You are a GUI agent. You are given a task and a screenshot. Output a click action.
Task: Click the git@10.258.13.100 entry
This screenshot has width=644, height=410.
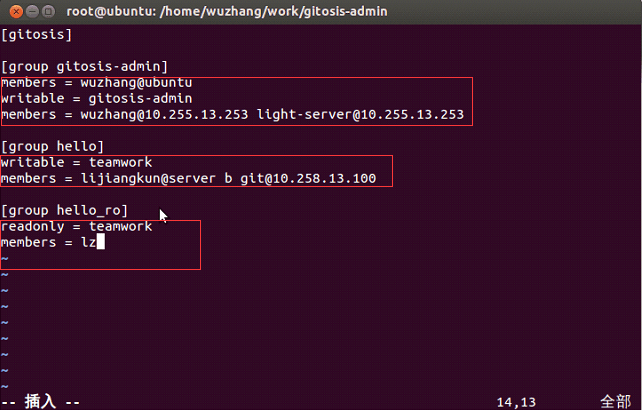[308, 178]
